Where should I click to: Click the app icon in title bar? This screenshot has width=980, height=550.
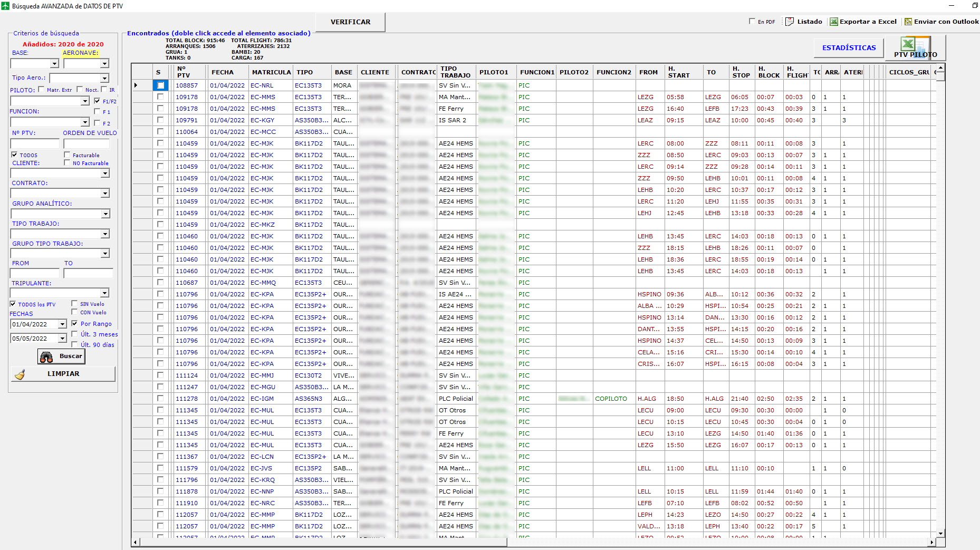tap(5, 6)
